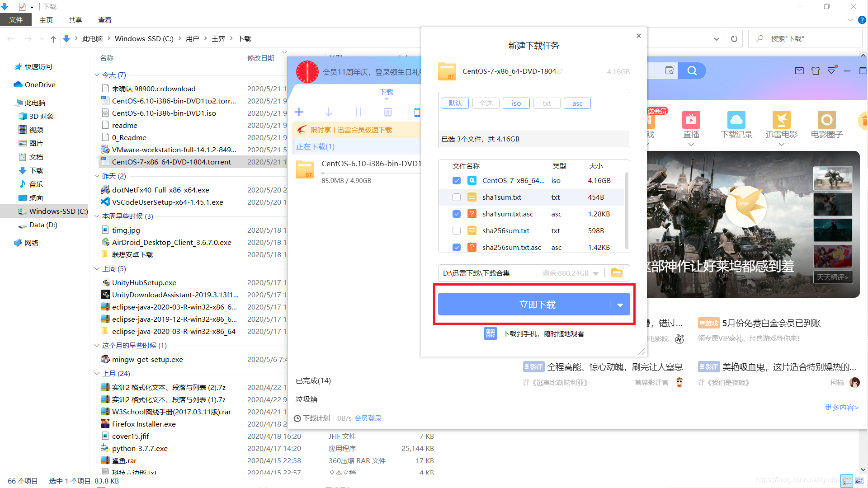This screenshot has height=488, width=868.
Task: Open the skin shirt icon in Xunlei
Action: pos(816,71)
